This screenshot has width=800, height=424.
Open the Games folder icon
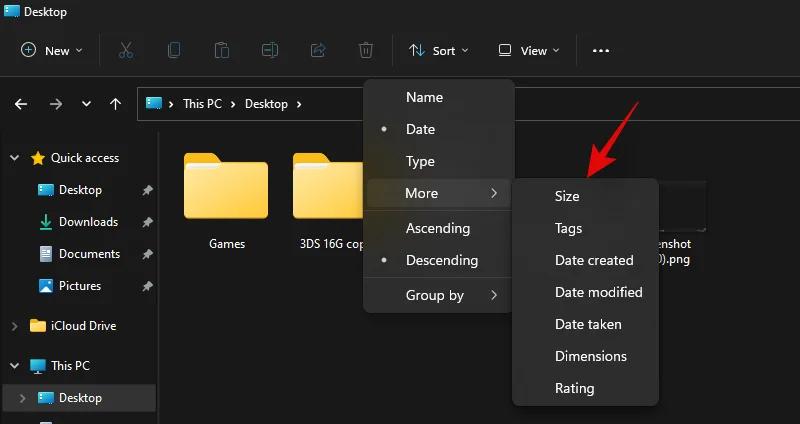(226, 186)
